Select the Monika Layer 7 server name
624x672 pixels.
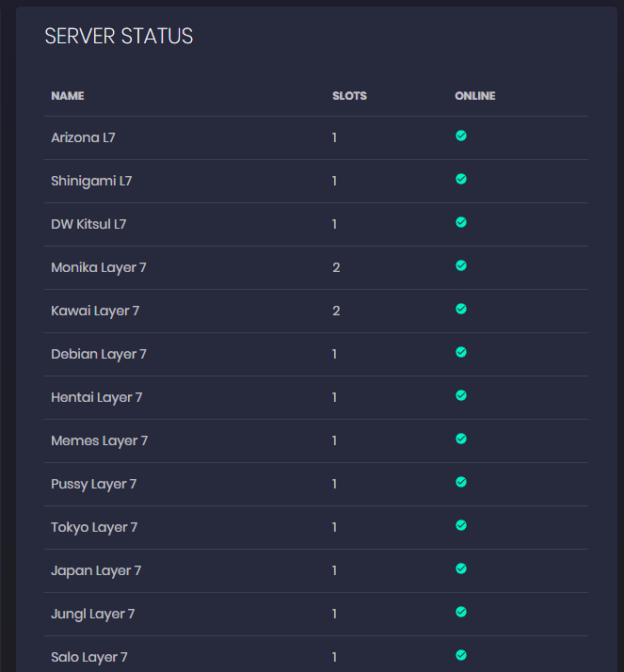click(99, 267)
